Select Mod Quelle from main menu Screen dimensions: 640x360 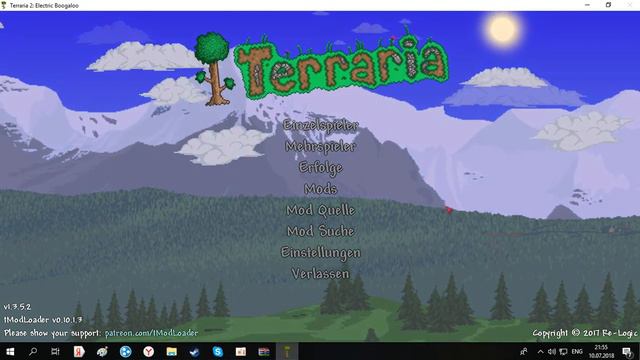320,210
